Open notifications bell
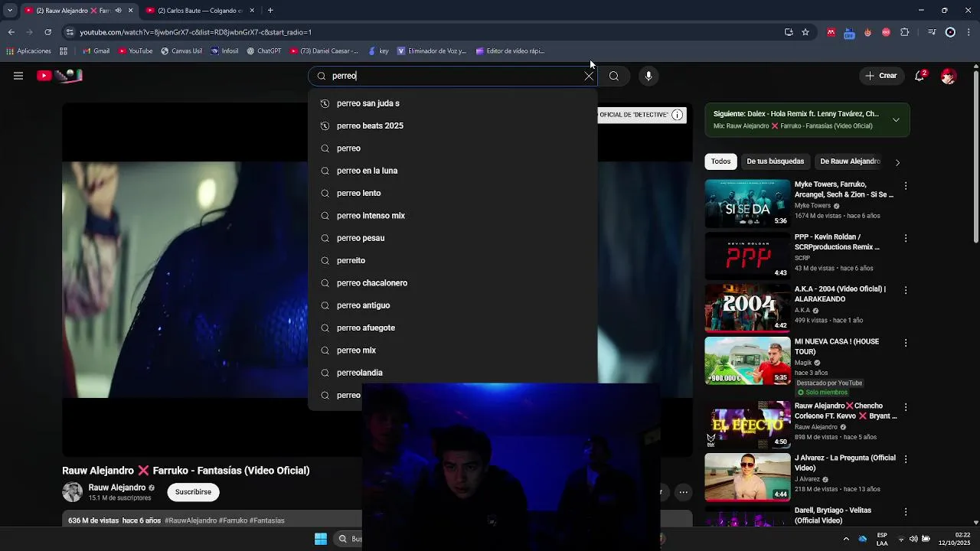The height and width of the screenshot is (551, 980). (920, 76)
